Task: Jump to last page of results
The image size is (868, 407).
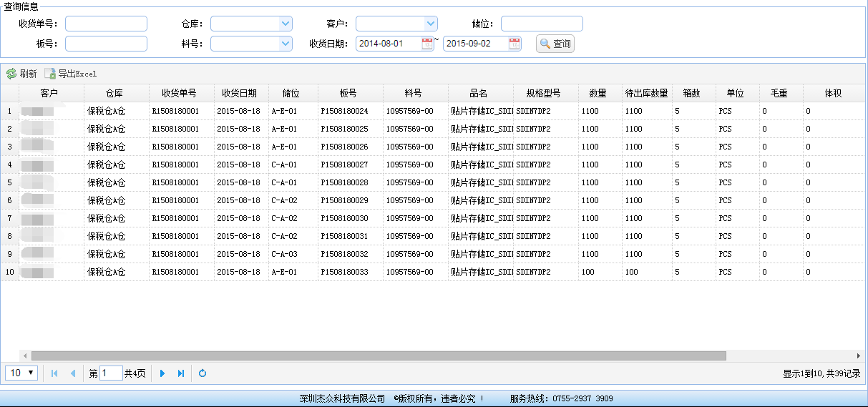Action: pyautogui.click(x=181, y=373)
